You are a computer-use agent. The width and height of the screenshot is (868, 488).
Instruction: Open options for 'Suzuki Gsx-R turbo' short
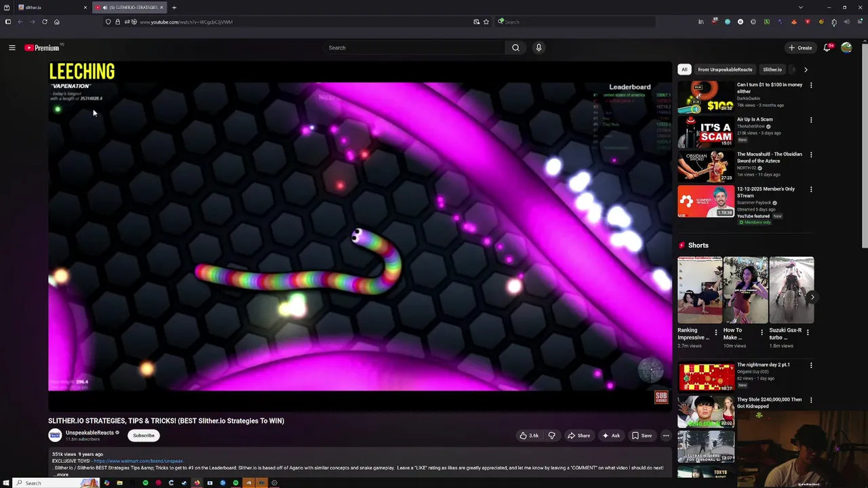pos(808,332)
